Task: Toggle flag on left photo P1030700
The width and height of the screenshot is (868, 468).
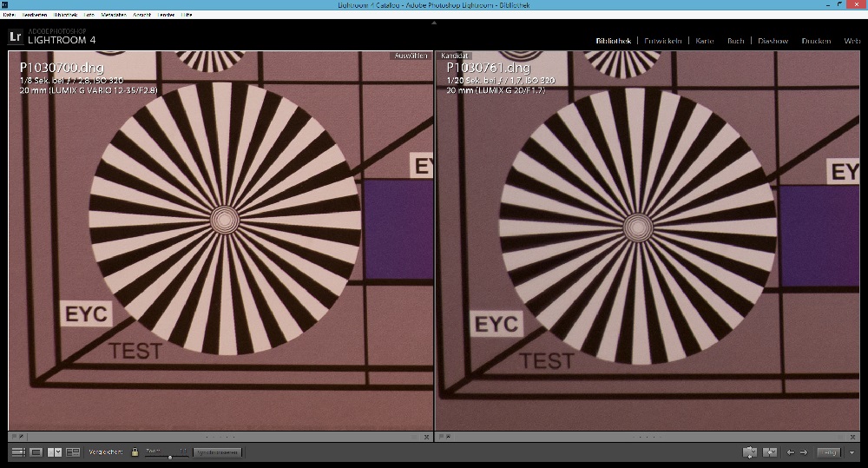Action: point(14,437)
